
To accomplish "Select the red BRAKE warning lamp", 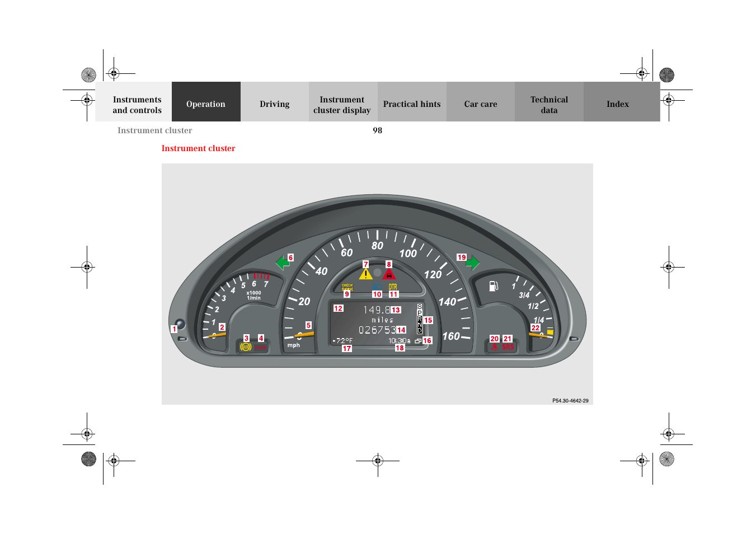I will click(261, 348).
